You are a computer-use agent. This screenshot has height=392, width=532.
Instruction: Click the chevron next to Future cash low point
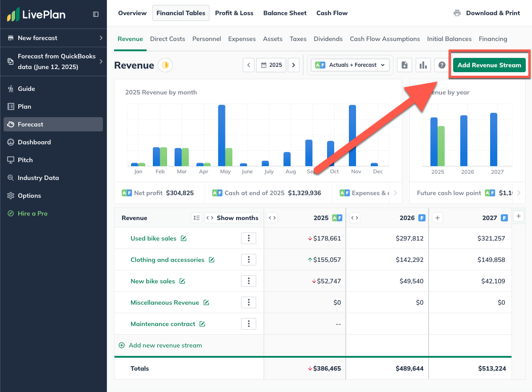tap(519, 193)
